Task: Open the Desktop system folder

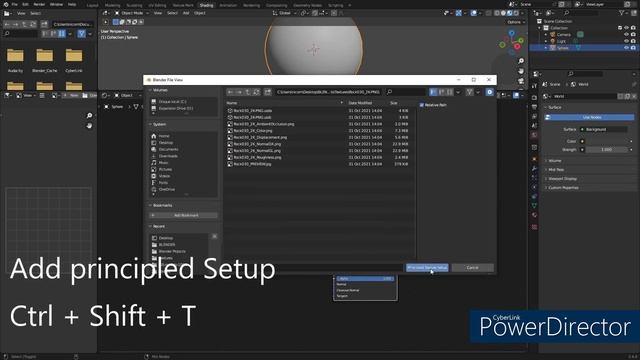Action: (166, 143)
